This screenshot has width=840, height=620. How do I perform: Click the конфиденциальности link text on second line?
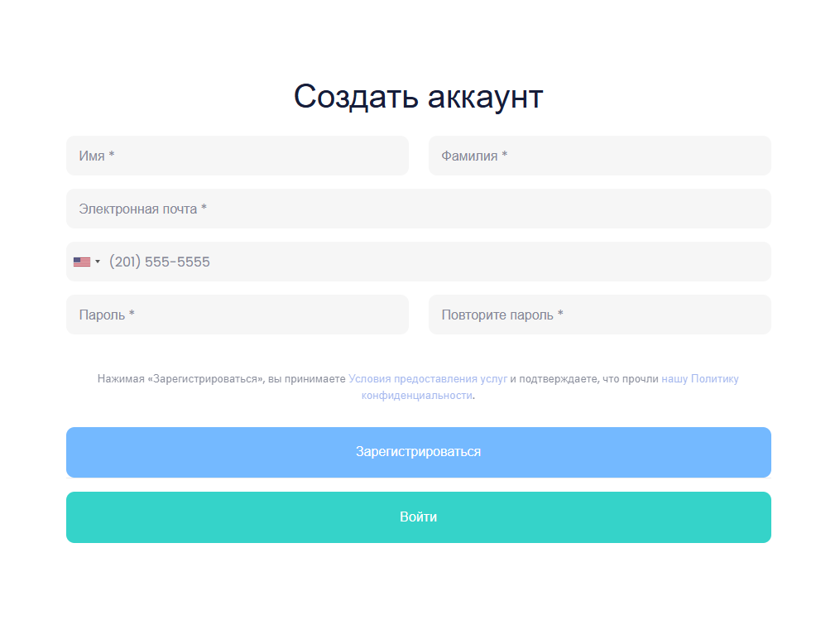pos(416,396)
